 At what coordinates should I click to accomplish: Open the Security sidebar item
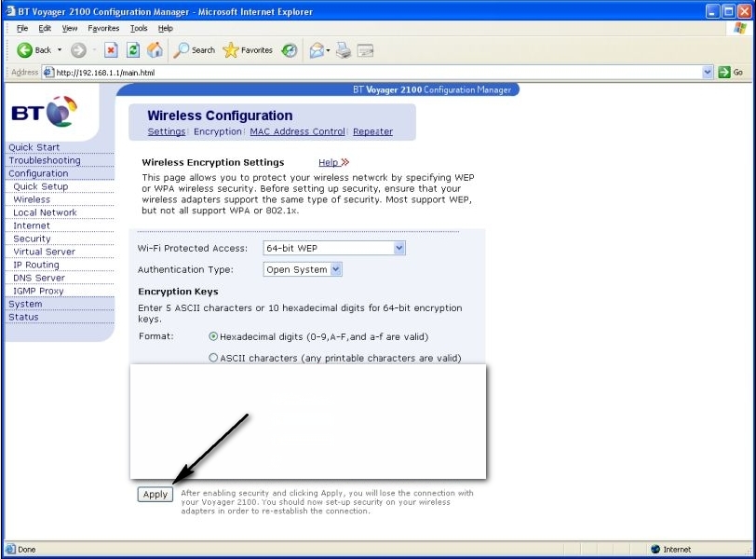32,239
